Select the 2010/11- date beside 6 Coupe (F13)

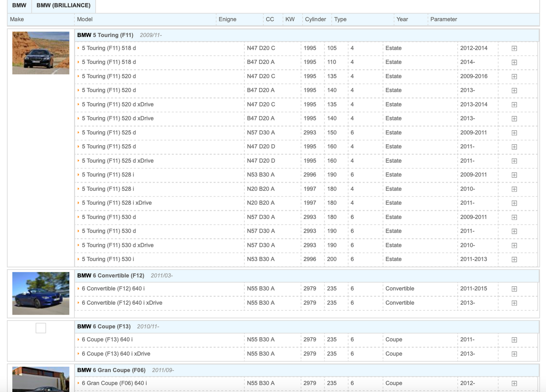click(x=148, y=327)
